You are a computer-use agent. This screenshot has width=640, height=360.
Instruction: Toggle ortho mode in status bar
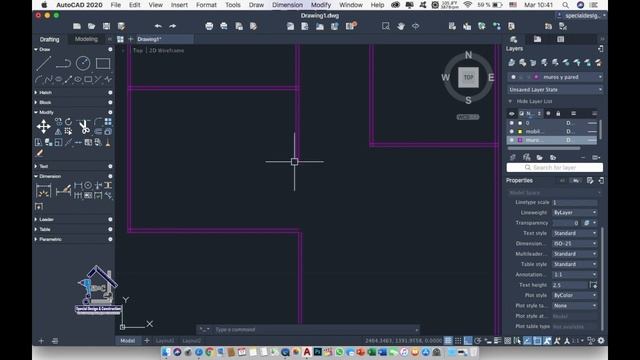tap(468, 340)
